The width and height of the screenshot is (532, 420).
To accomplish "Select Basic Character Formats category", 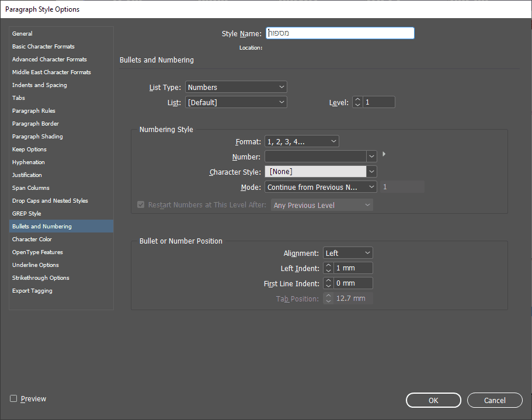I will pyautogui.click(x=61, y=47).
